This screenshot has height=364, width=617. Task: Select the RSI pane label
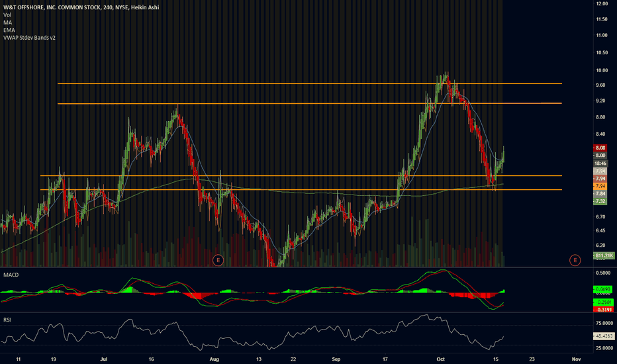tap(7, 320)
